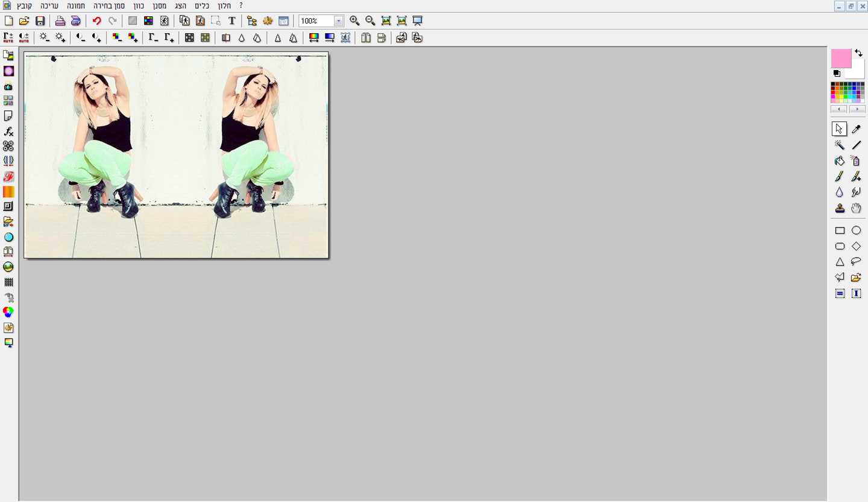Click the Text tool icon
This screenshot has width=868, height=502.
[231, 21]
